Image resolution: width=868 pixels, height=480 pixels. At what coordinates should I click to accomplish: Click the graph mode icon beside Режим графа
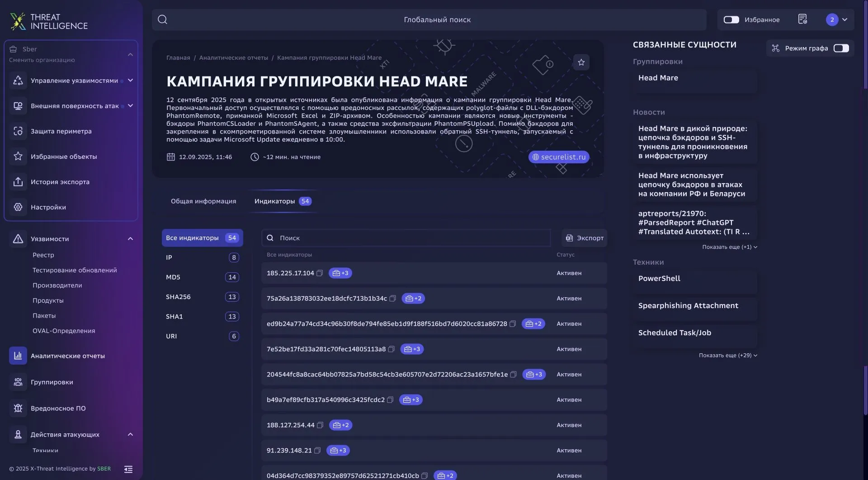tap(776, 48)
